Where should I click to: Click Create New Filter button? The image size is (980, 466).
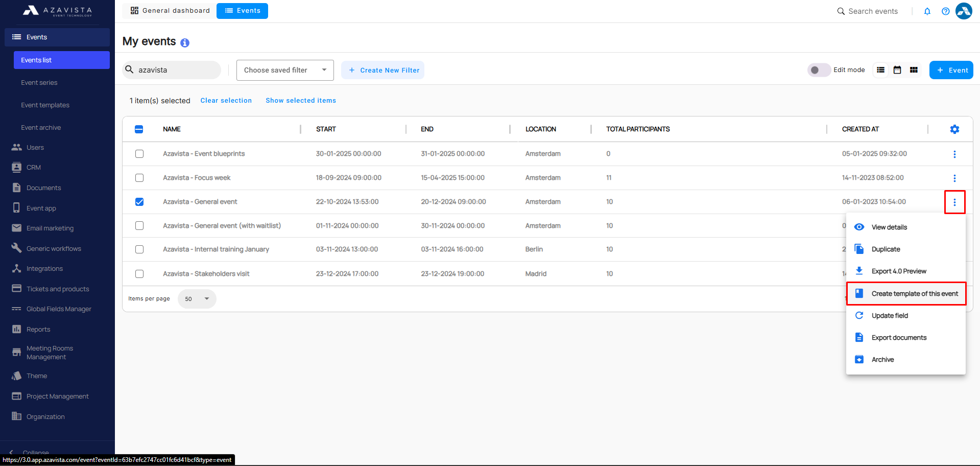click(383, 70)
